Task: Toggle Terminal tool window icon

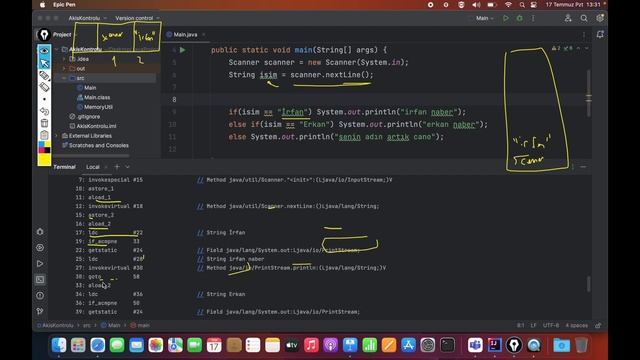Action: click(x=40, y=280)
